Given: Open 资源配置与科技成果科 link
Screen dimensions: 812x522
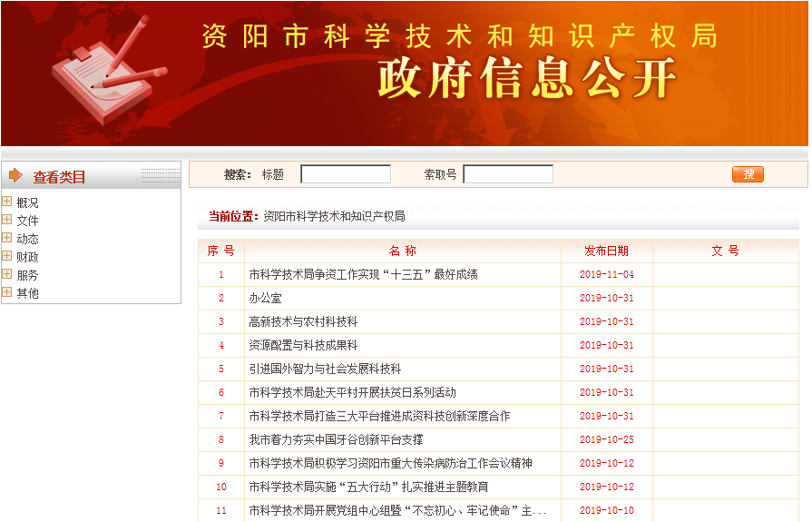Looking at the screenshot, I should point(303,345).
